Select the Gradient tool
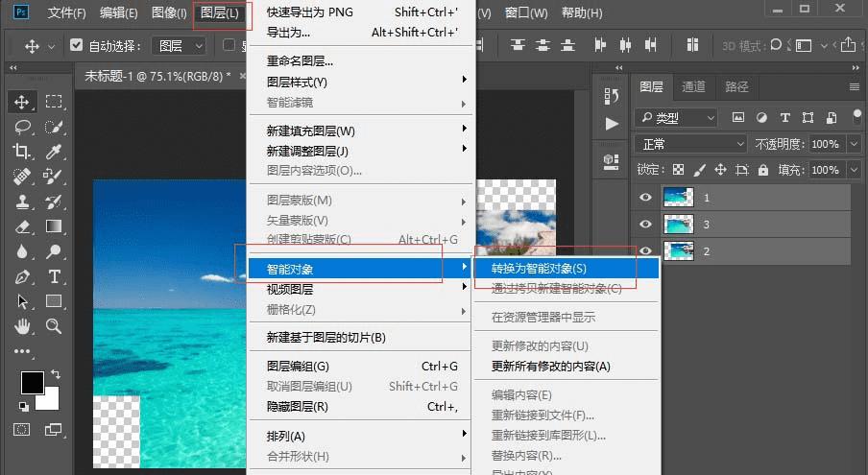Viewport: 868px width, 475px height. tap(54, 226)
